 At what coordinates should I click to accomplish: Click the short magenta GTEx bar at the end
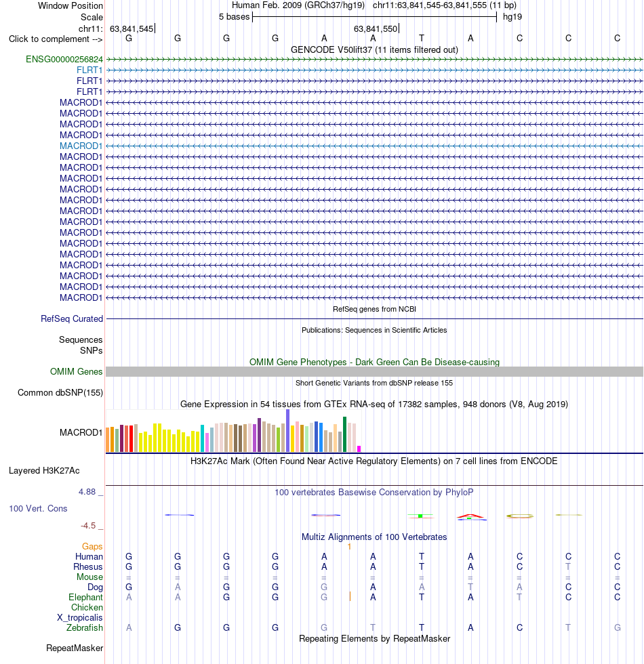click(x=359, y=449)
